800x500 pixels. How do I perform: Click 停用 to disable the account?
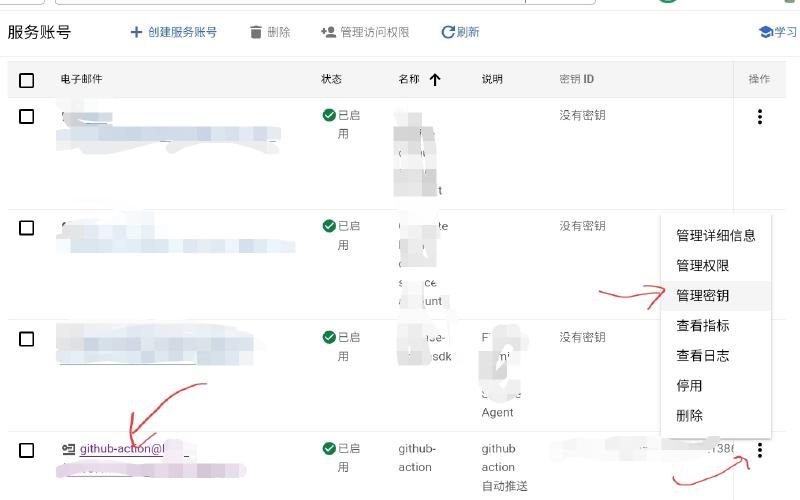coord(689,385)
